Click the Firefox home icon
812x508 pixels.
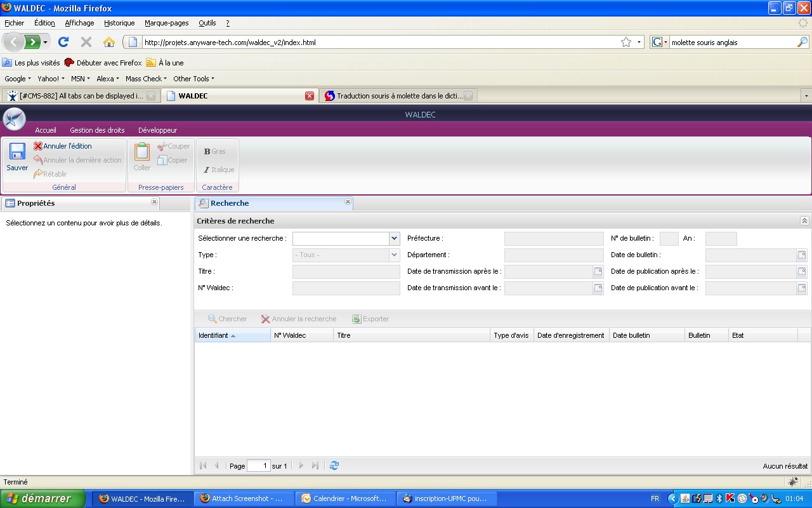[109, 43]
